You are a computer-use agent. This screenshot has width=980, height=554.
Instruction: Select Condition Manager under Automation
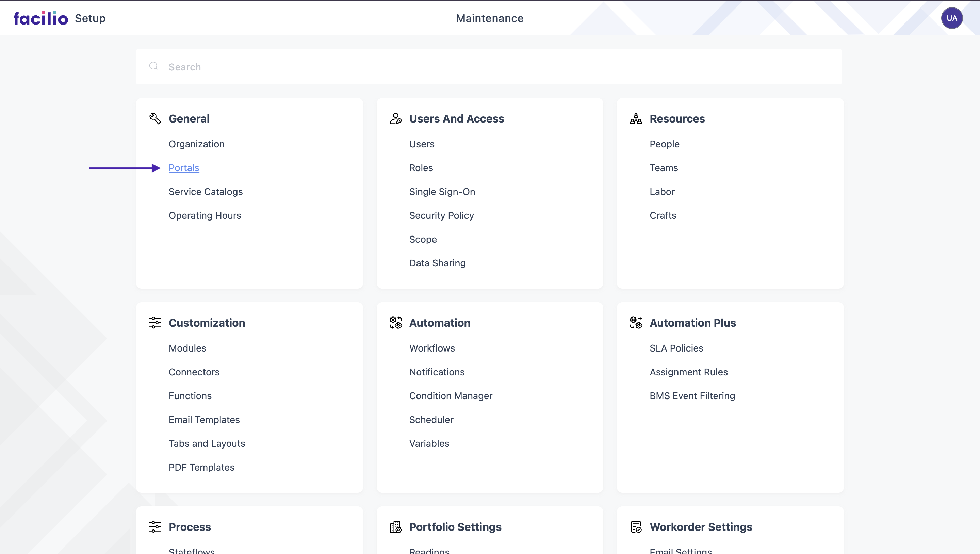pyautogui.click(x=451, y=396)
